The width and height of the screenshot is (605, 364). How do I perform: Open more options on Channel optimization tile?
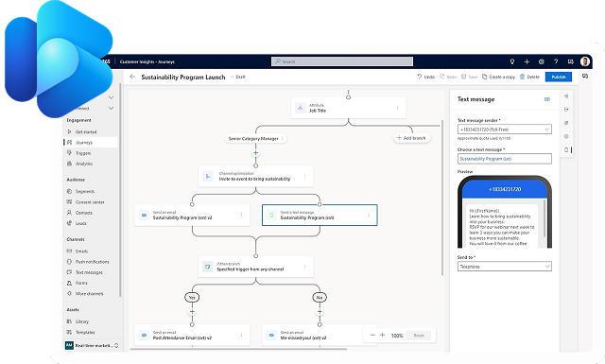(304, 177)
